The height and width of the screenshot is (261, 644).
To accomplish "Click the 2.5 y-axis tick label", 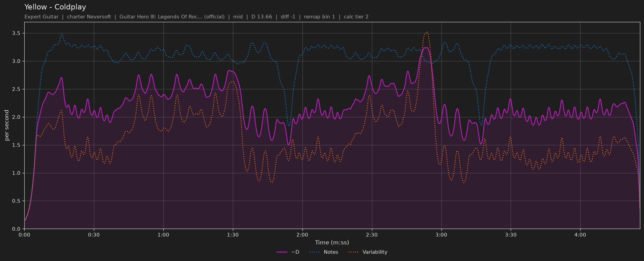I will pyautogui.click(x=16, y=89).
